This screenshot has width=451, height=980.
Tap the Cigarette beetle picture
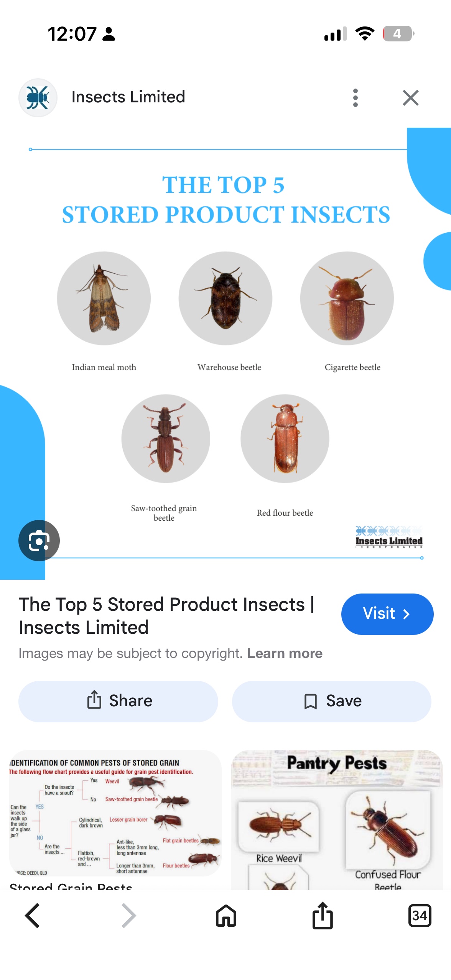tap(347, 298)
